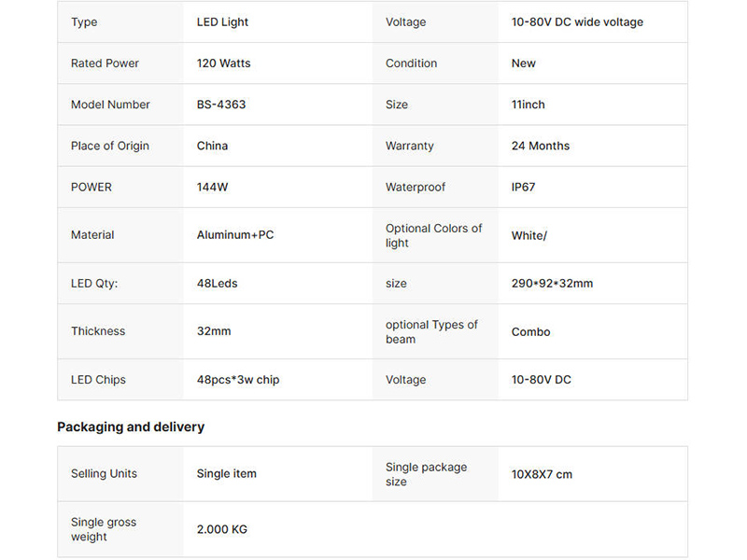This screenshot has width=747, height=560.
Task: Click the "2.000 KG" gross weight value
Action: [221, 529]
